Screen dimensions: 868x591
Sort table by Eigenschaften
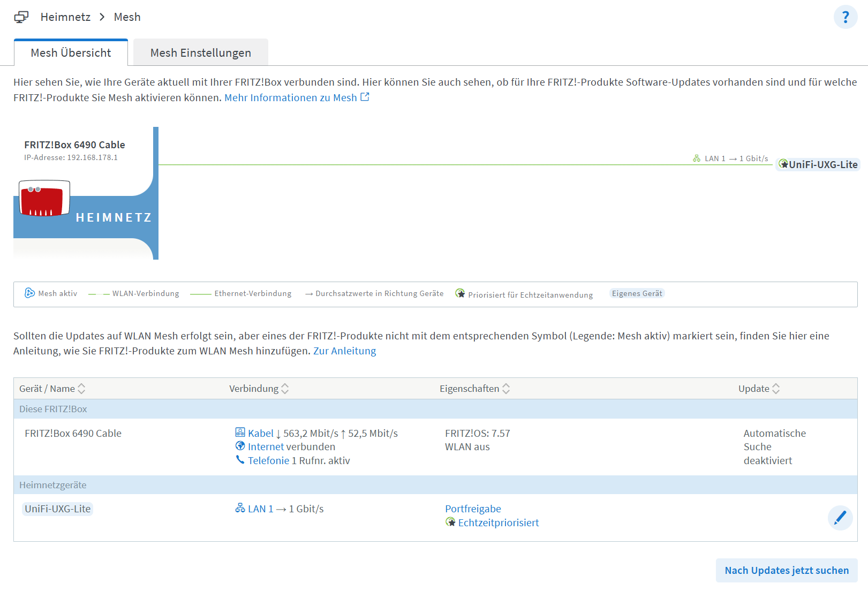(x=475, y=389)
